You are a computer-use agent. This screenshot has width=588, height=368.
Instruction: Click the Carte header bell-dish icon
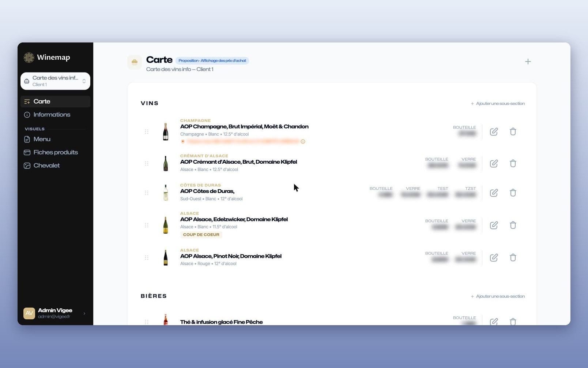pyautogui.click(x=135, y=62)
